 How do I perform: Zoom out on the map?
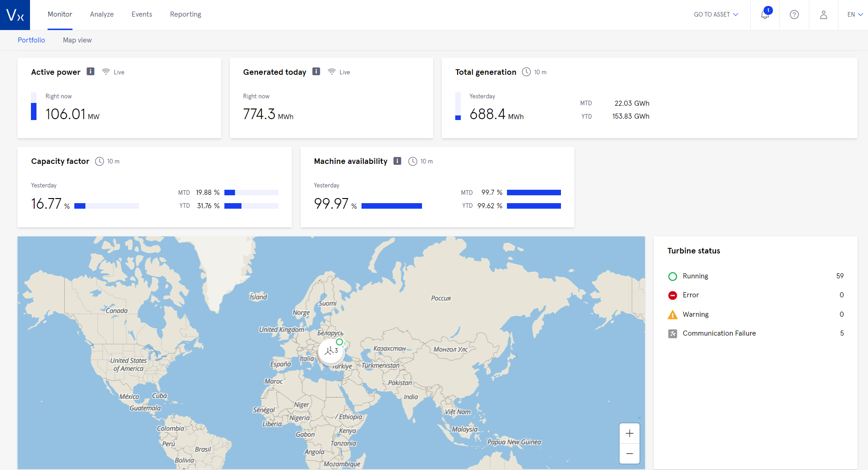(x=629, y=453)
